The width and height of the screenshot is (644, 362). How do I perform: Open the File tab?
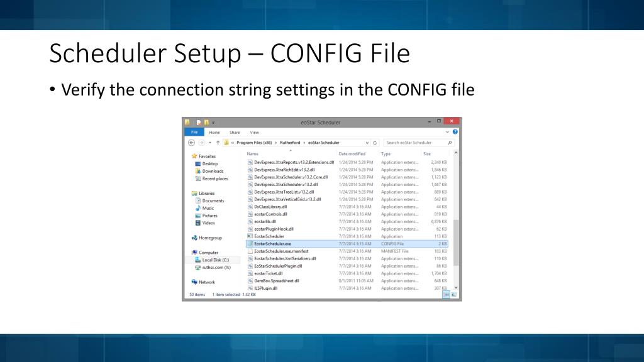point(194,132)
